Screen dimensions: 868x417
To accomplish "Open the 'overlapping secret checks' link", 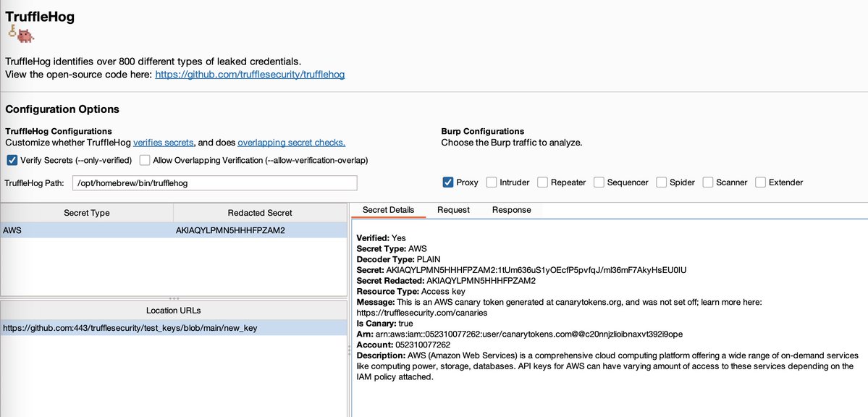I will click(291, 143).
